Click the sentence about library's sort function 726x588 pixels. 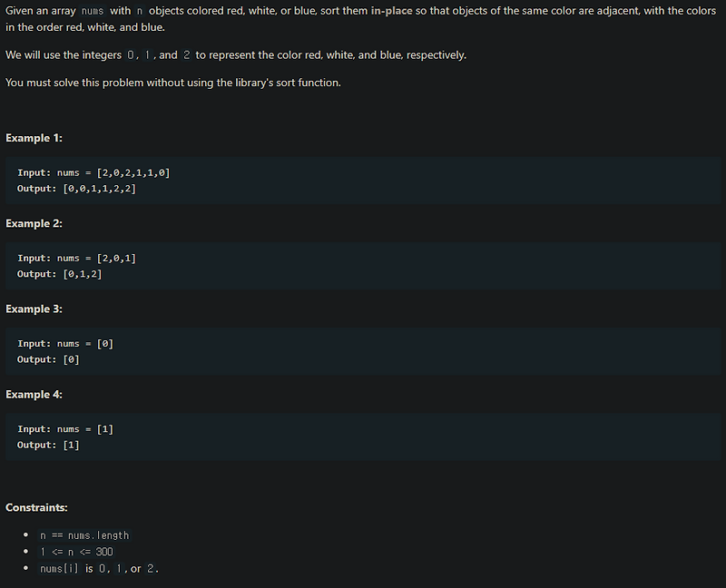coord(173,83)
